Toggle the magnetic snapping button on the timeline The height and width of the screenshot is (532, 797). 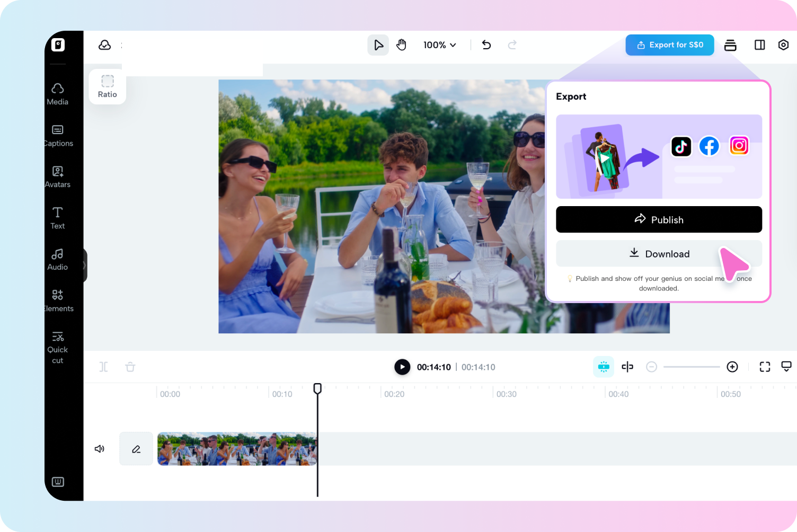coord(604,367)
